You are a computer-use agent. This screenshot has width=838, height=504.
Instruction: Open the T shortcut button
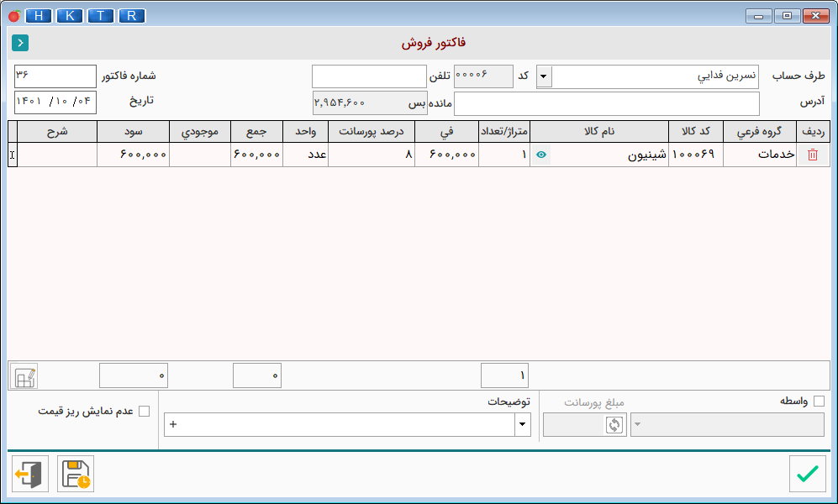click(101, 15)
